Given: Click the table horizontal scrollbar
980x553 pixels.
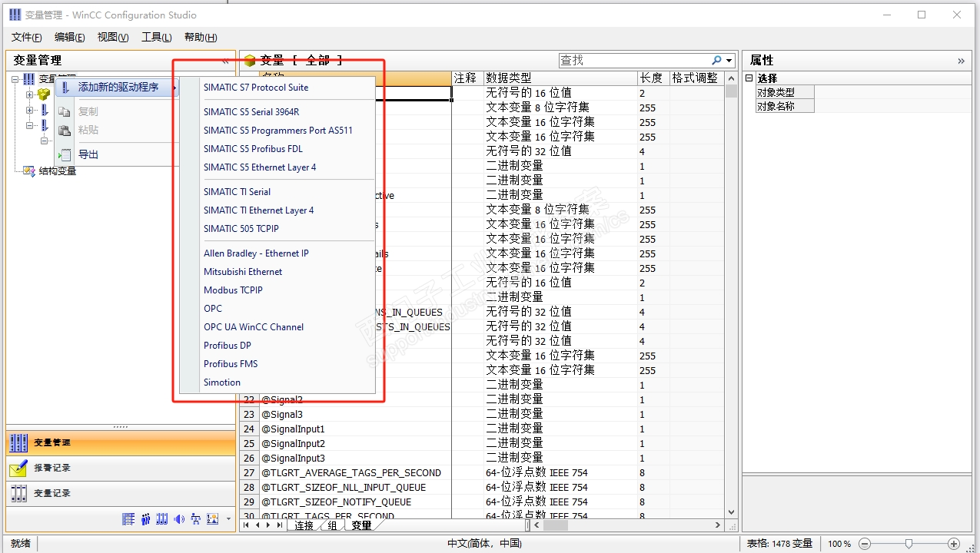Looking at the screenshot, I should 628,525.
